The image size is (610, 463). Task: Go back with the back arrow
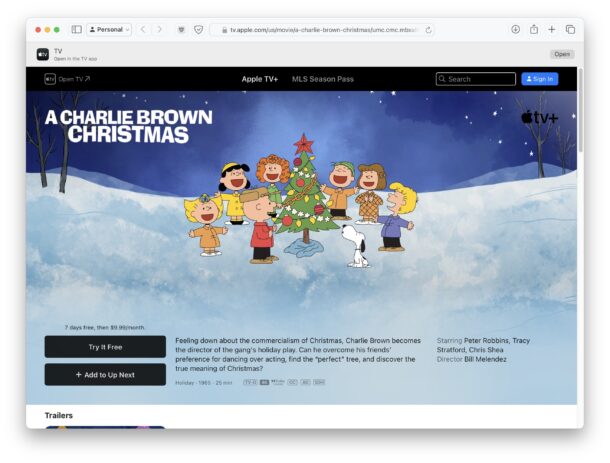[143, 30]
